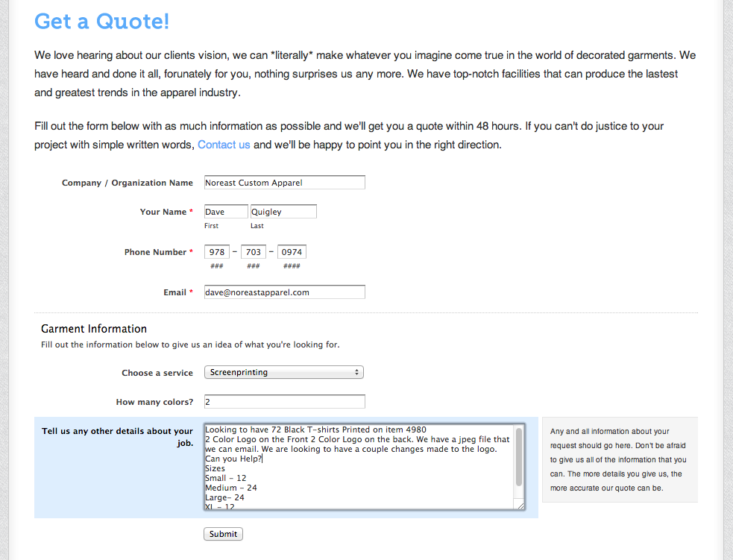
Task: Click the phone line number field 0974
Action: (x=292, y=251)
